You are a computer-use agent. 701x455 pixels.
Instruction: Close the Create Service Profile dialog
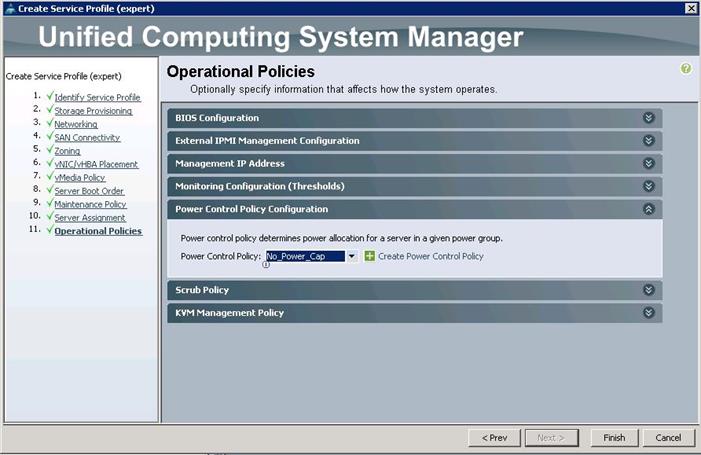click(x=691, y=8)
